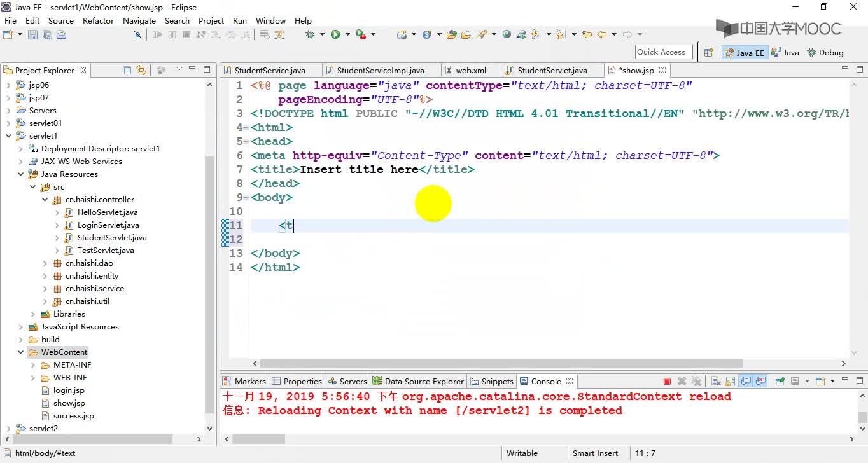Open the Window menu
This screenshot has height=463, width=868.
click(270, 20)
